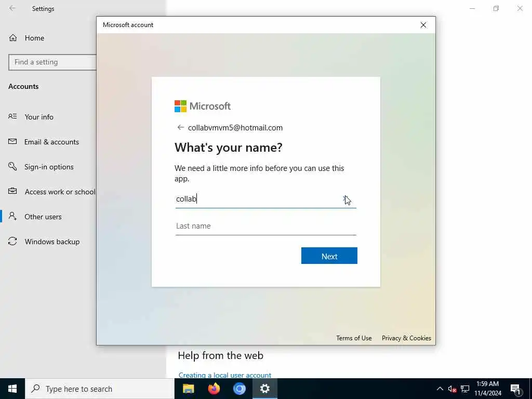Open Sign-in options page

pyautogui.click(x=49, y=167)
